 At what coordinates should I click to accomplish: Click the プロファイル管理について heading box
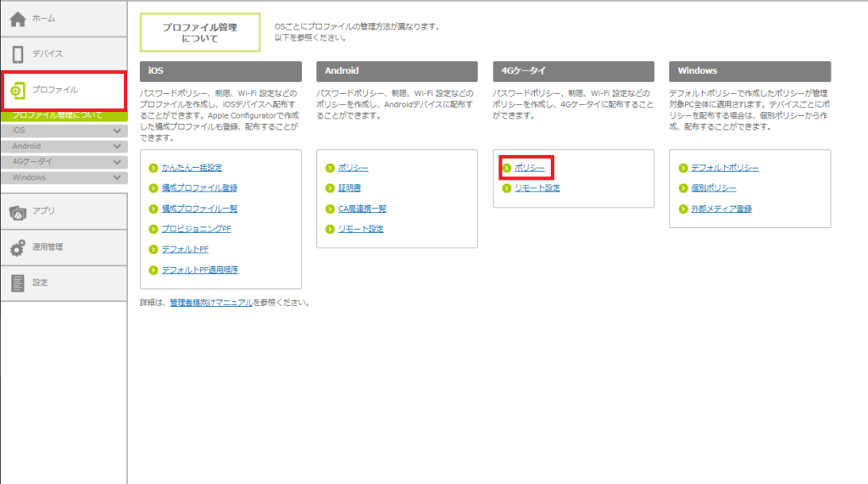[199, 33]
